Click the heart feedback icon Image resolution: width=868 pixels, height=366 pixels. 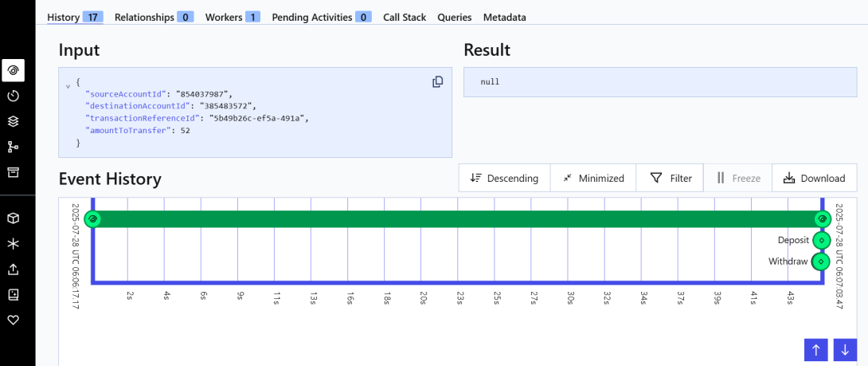tap(13, 320)
